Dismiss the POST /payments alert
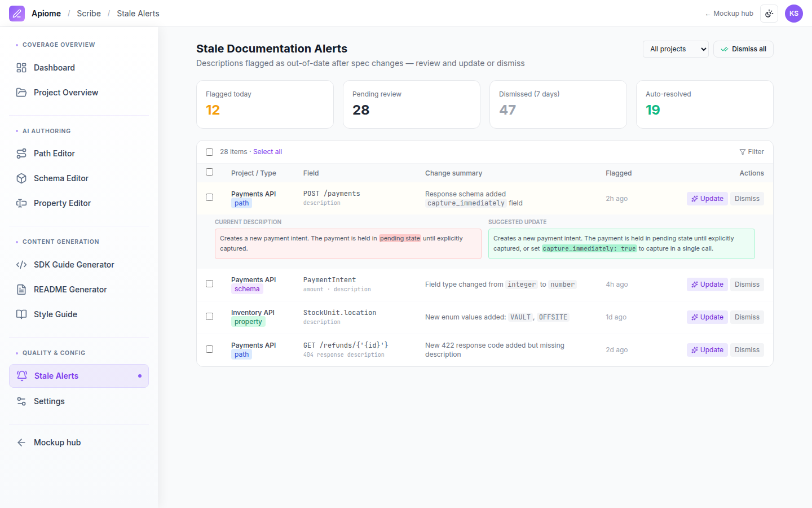812x508 pixels. coord(747,199)
